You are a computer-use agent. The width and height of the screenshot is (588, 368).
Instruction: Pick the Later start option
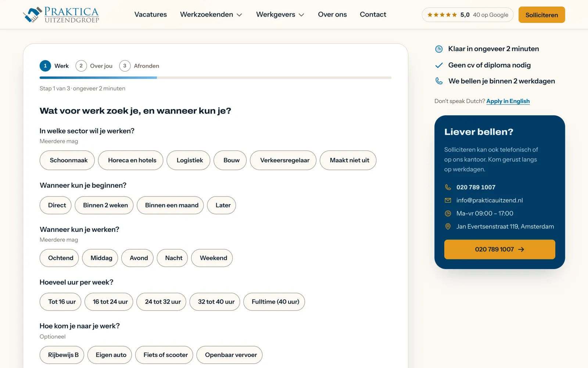[222, 205]
